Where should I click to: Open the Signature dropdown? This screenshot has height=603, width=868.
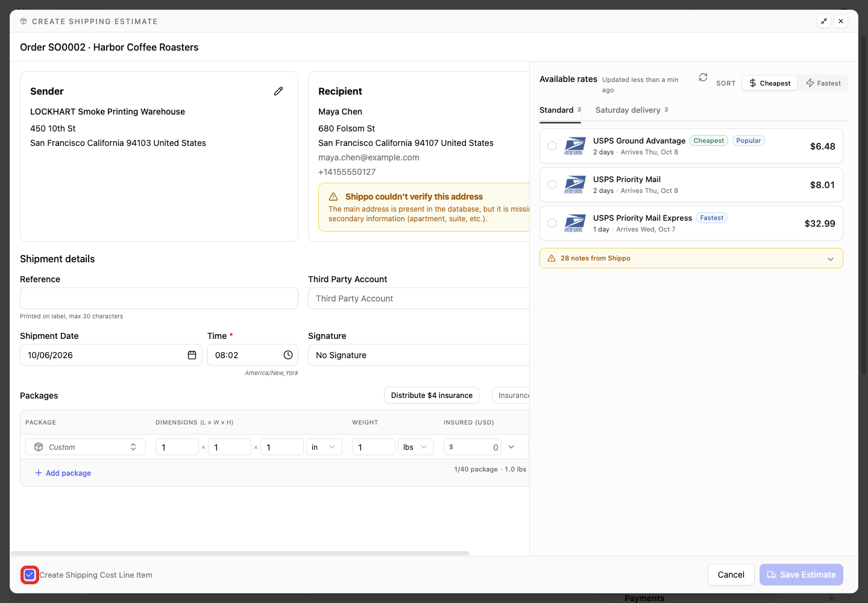(419, 355)
